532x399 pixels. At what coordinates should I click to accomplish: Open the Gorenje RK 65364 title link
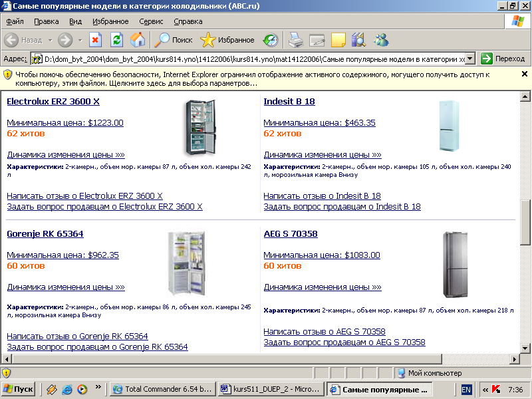point(45,234)
